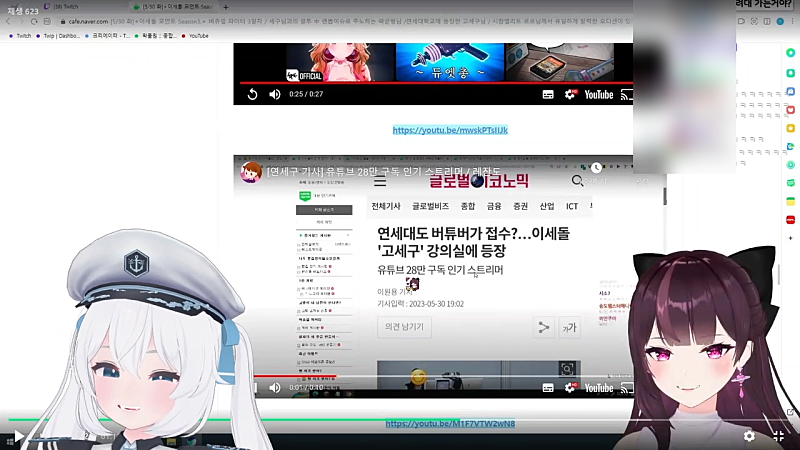Add a sidebar panel with plus icon
800x450 pixels.
[790, 238]
